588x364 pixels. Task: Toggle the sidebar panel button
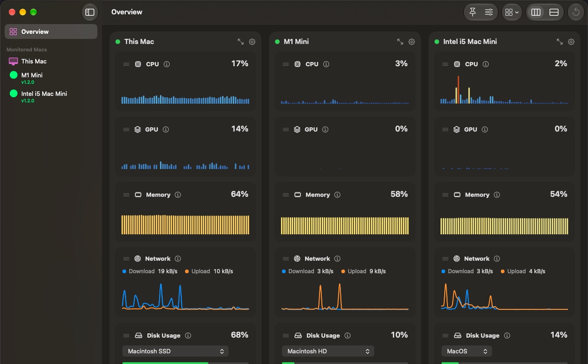tap(90, 12)
